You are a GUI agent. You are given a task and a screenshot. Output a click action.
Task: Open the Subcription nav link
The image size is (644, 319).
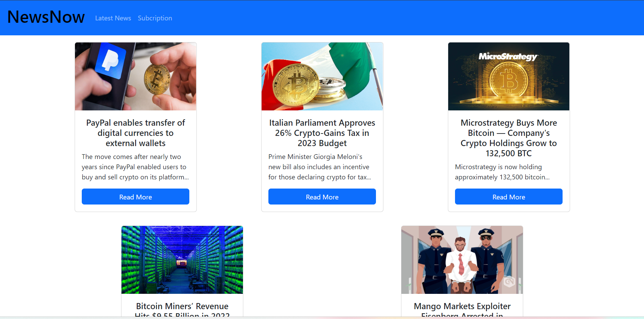155,18
